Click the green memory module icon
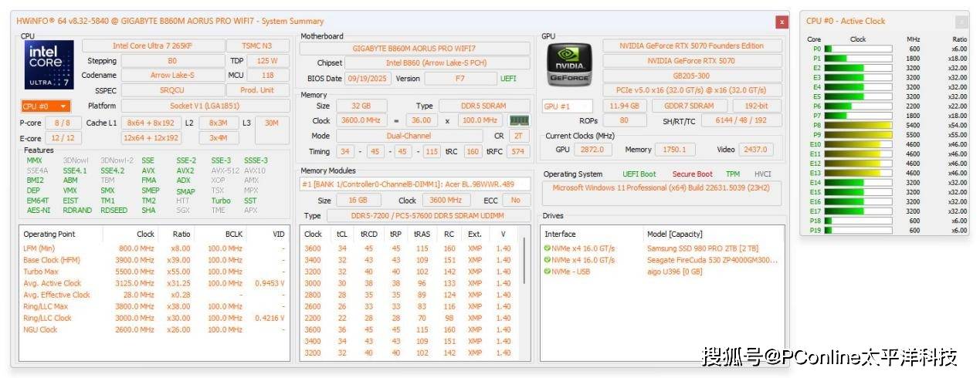The image size is (980, 378). coord(519,120)
